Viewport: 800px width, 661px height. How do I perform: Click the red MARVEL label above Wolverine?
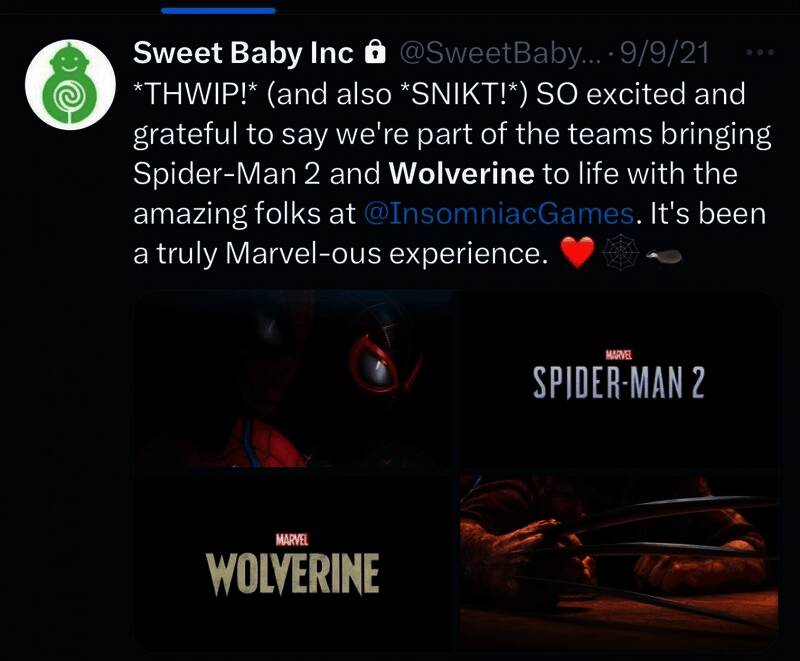[x=292, y=540]
